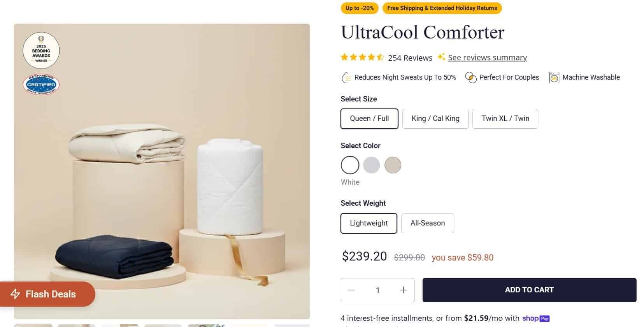Viewport: 644px width, 327px height.
Task: Add the comforter to cart
Action: (529, 290)
